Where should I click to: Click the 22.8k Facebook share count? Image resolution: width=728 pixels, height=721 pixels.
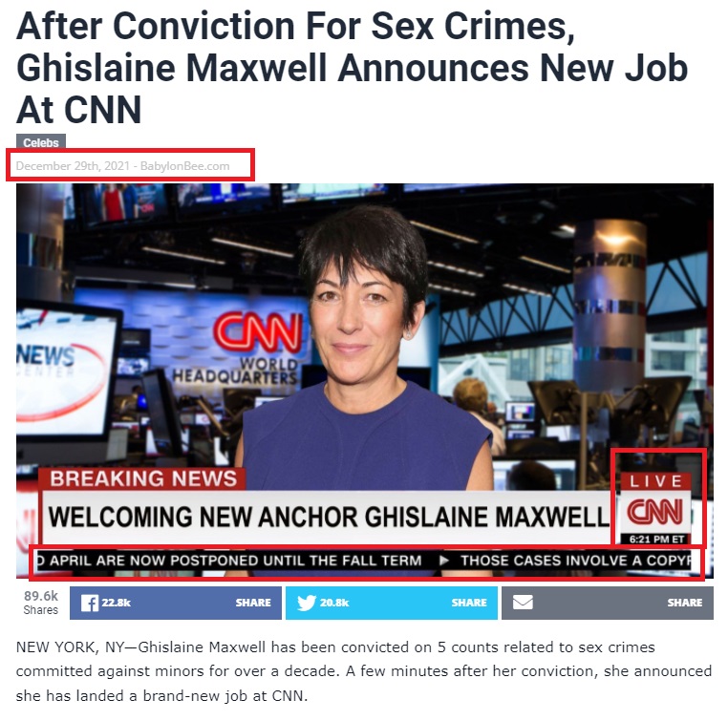click(116, 603)
